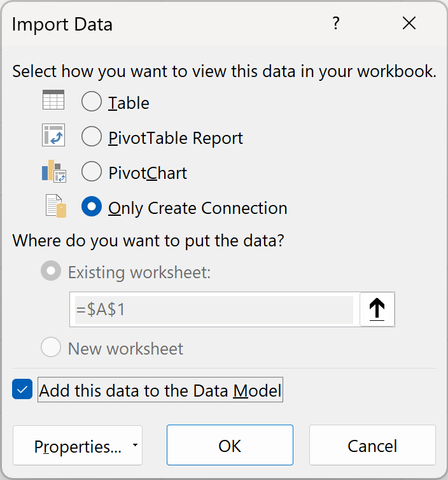Choose the PivotTable Report radio option
448x480 pixels.
[92, 137]
